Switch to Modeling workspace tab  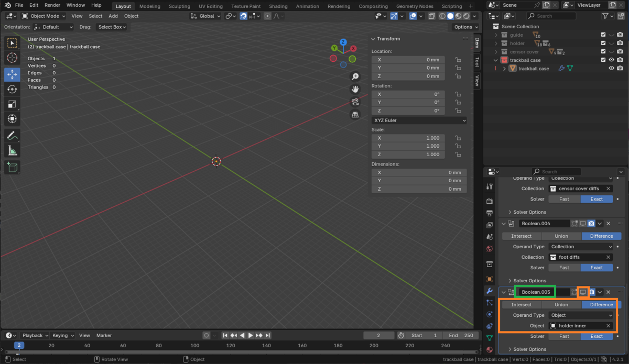point(150,6)
